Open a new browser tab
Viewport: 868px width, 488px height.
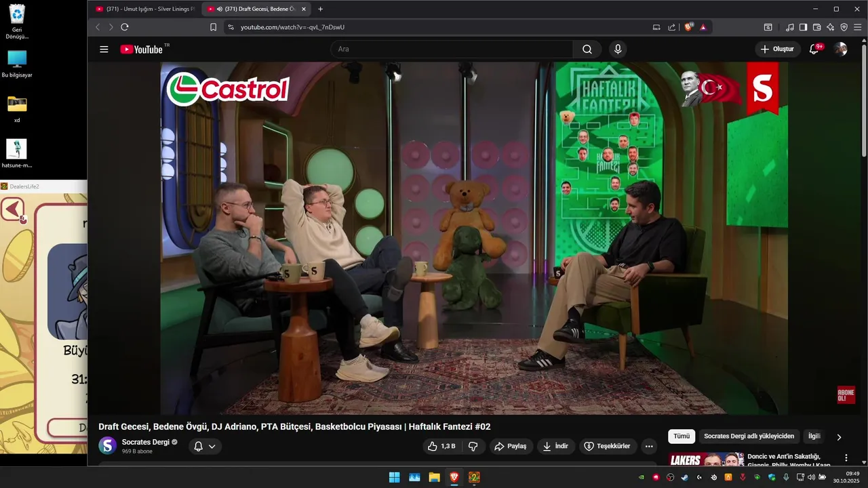(x=320, y=9)
